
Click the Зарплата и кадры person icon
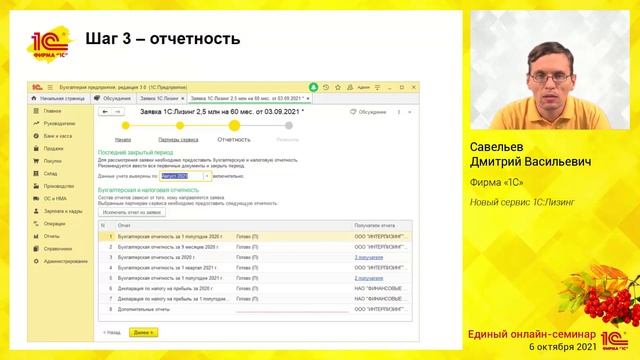pos(36,211)
